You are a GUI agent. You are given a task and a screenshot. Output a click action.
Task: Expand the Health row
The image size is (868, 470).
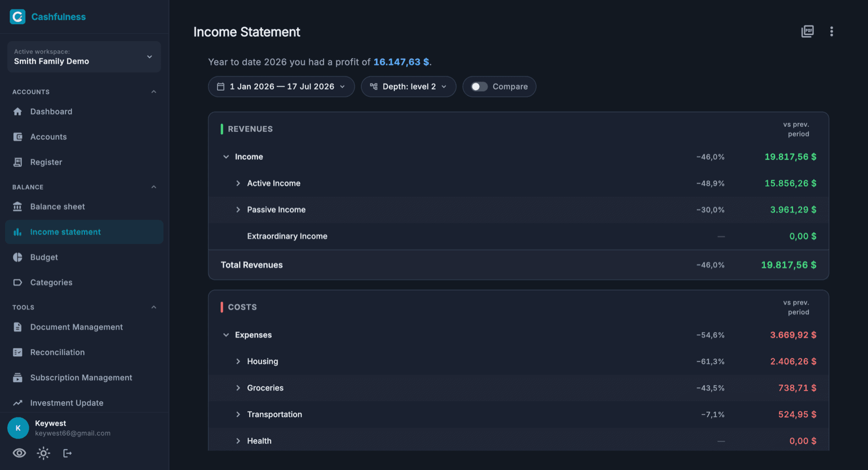[238, 441]
